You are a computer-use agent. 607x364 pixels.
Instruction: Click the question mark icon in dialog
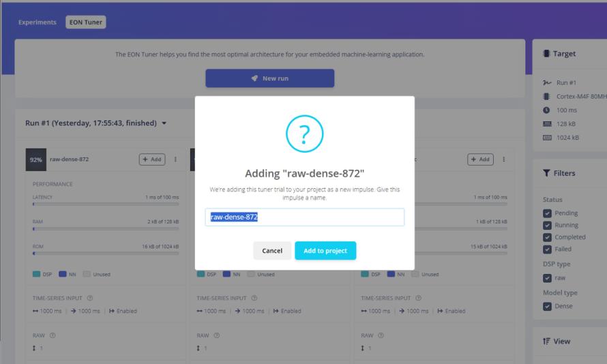click(304, 134)
